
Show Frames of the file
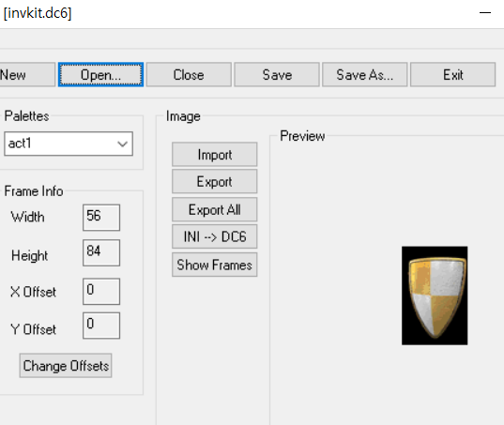(x=214, y=265)
